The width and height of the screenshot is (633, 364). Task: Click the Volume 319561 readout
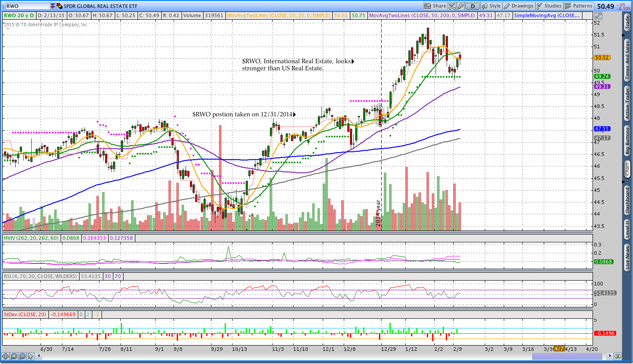[x=203, y=15]
